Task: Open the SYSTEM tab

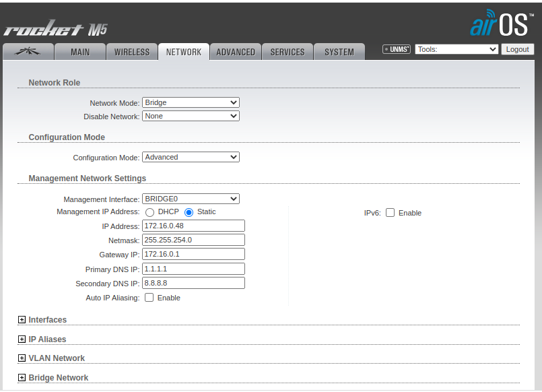Action: 339,52
